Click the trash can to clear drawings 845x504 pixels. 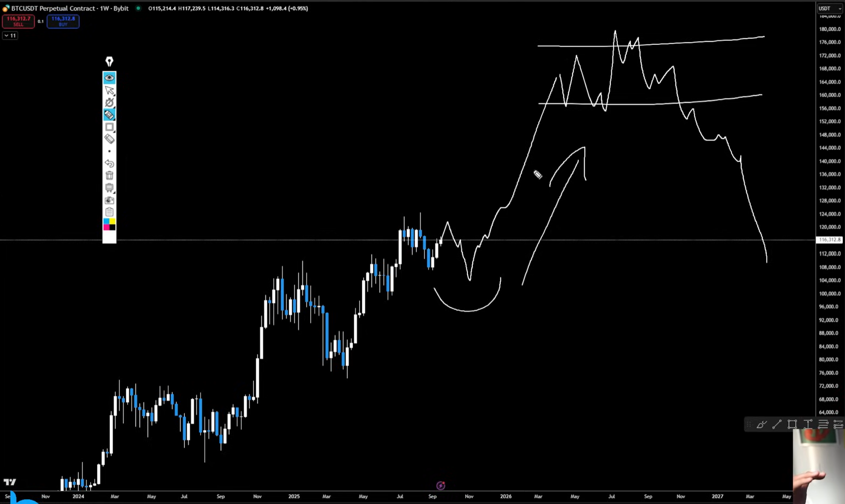109,176
